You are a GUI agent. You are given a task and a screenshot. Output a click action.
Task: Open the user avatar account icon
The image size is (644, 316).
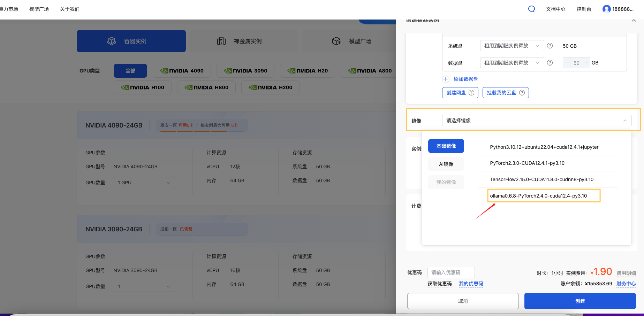[607, 9]
